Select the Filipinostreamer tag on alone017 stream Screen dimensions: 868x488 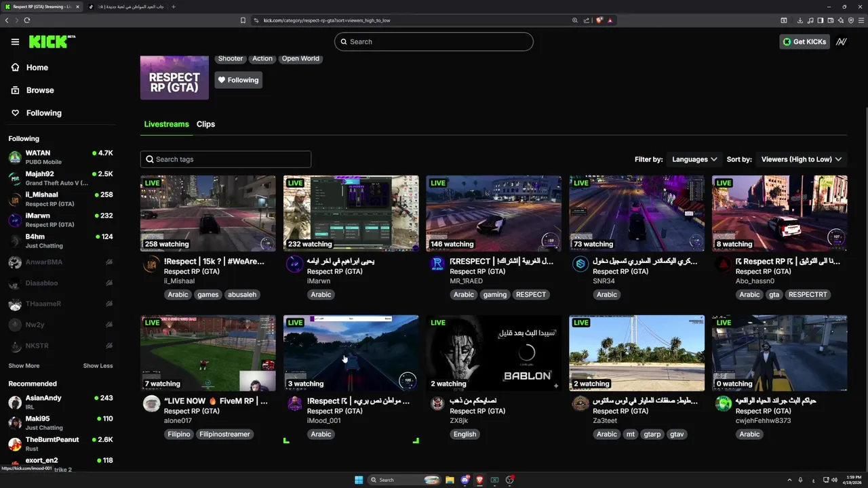pyautogui.click(x=224, y=434)
